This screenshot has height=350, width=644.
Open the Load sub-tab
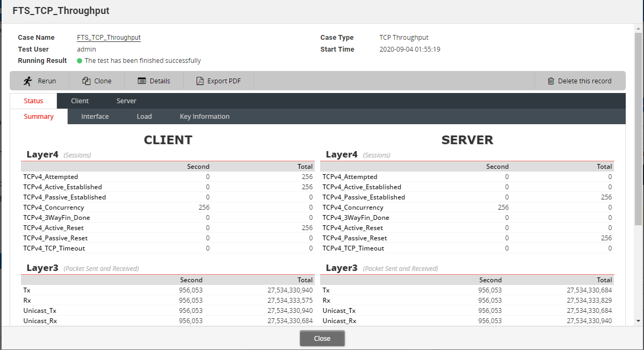pyautogui.click(x=144, y=116)
